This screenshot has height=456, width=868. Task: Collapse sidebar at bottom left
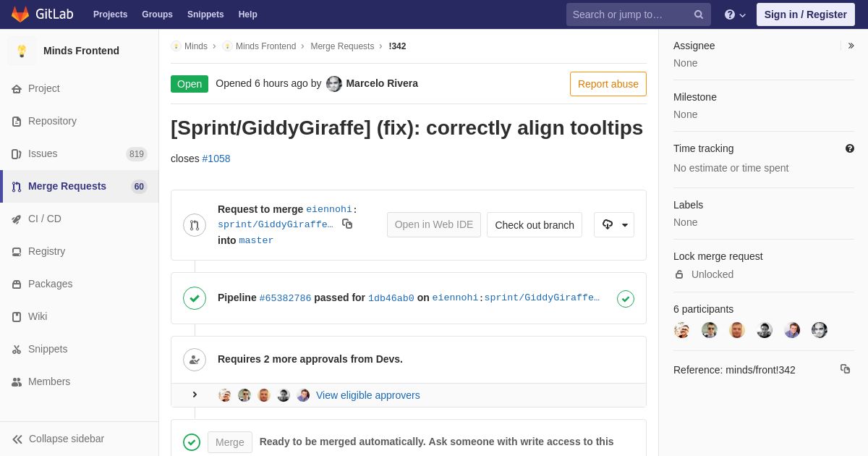(x=58, y=439)
